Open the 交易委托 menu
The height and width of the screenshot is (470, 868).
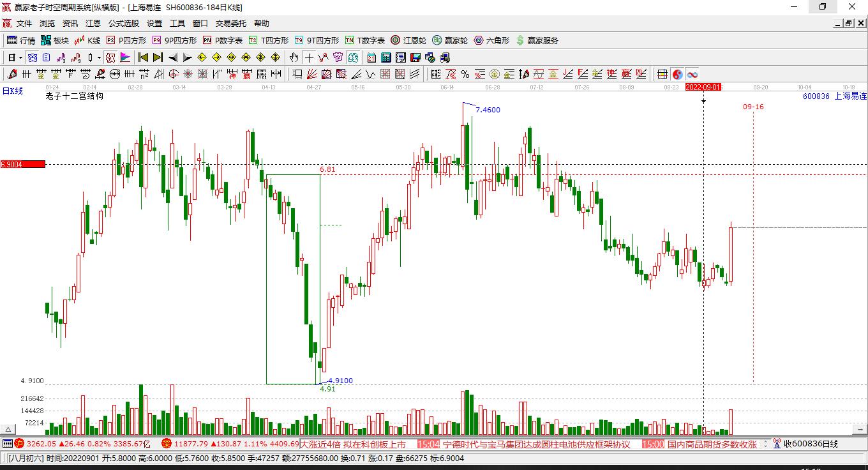[x=231, y=23]
